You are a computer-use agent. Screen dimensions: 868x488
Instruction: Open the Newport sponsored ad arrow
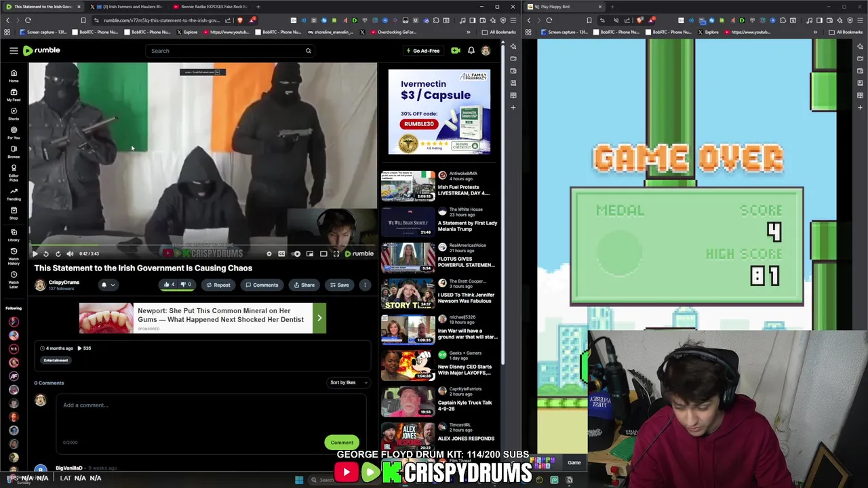point(319,317)
